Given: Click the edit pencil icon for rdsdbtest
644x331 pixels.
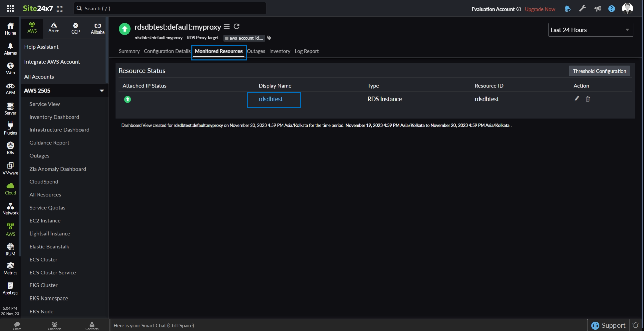Looking at the screenshot, I should click(577, 98).
